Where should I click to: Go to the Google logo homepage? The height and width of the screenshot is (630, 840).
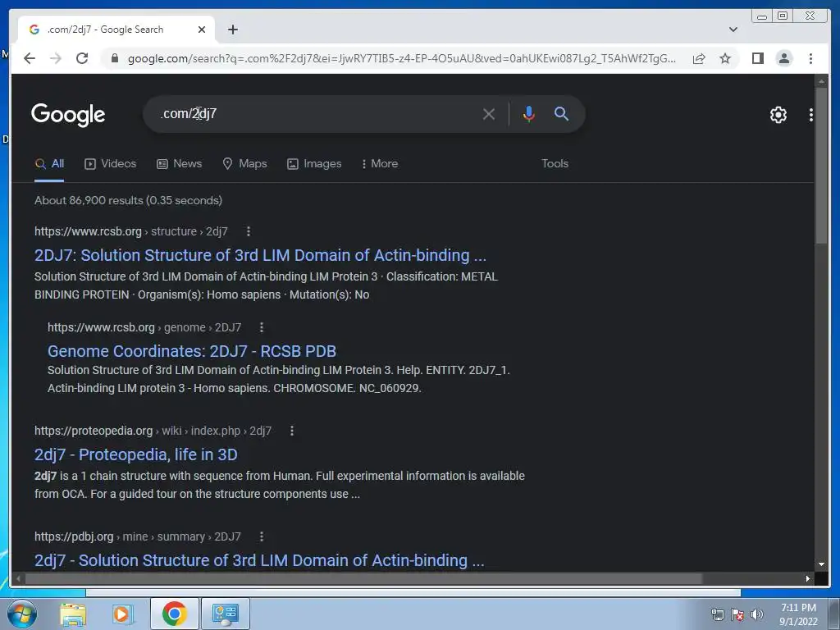(68, 115)
